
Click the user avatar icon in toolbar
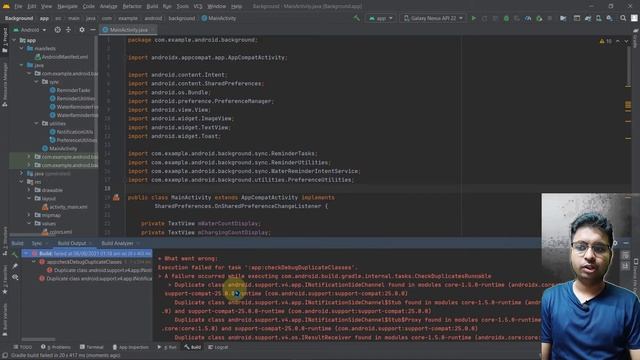click(x=634, y=18)
